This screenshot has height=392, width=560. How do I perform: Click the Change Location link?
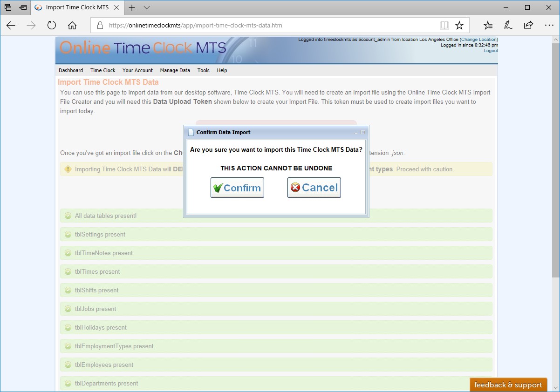tap(479, 40)
